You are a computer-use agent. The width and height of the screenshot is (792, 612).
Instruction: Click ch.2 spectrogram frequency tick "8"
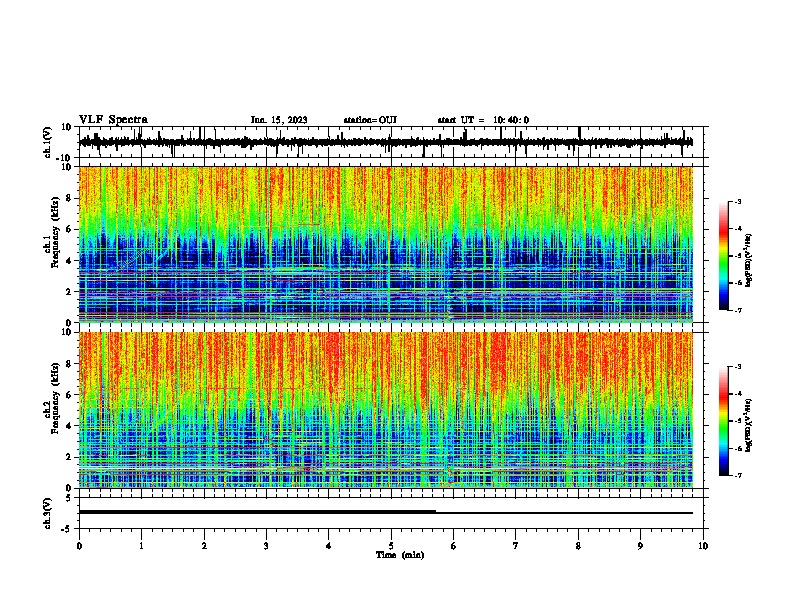(69, 364)
